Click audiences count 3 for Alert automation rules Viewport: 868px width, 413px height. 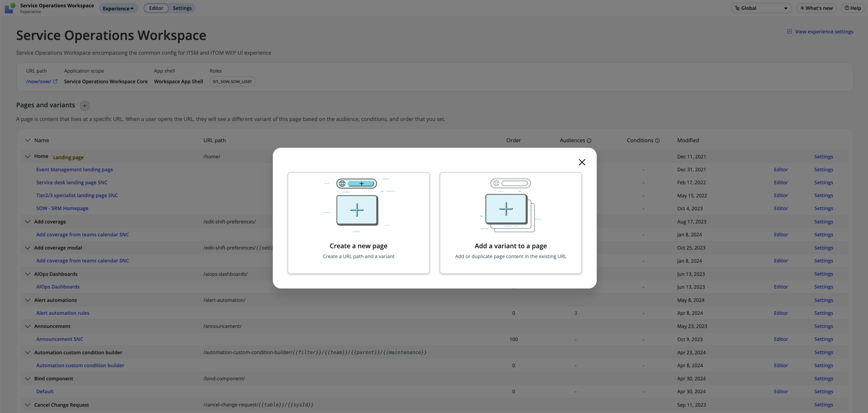pyautogui.click(x=575, y=313)
